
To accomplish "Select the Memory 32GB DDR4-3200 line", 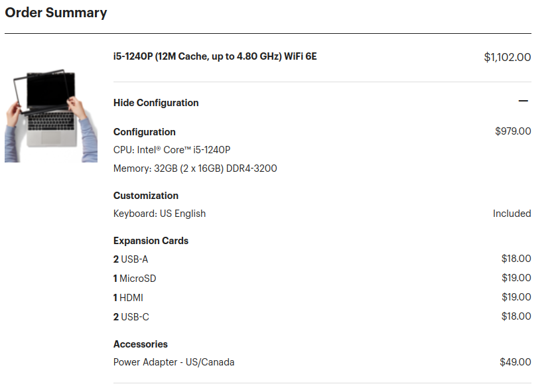I will tap(195, 168).
